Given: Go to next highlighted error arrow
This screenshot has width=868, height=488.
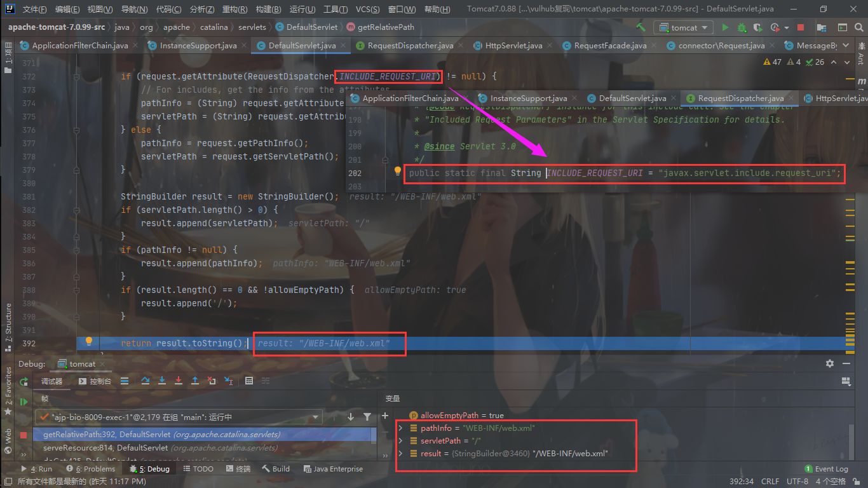Looking at the screenshot, I should [848, 62].
